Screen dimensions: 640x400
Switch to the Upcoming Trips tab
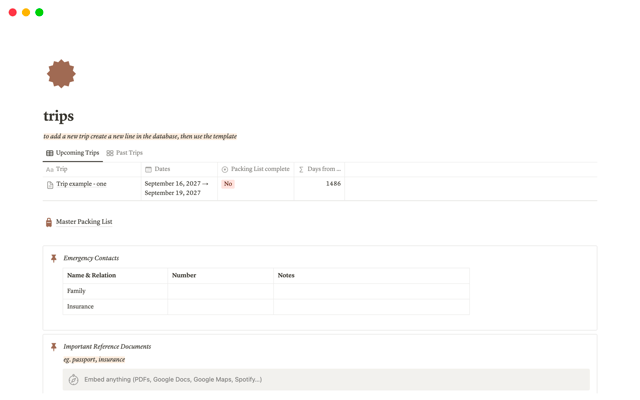click(x=72, y=153)
